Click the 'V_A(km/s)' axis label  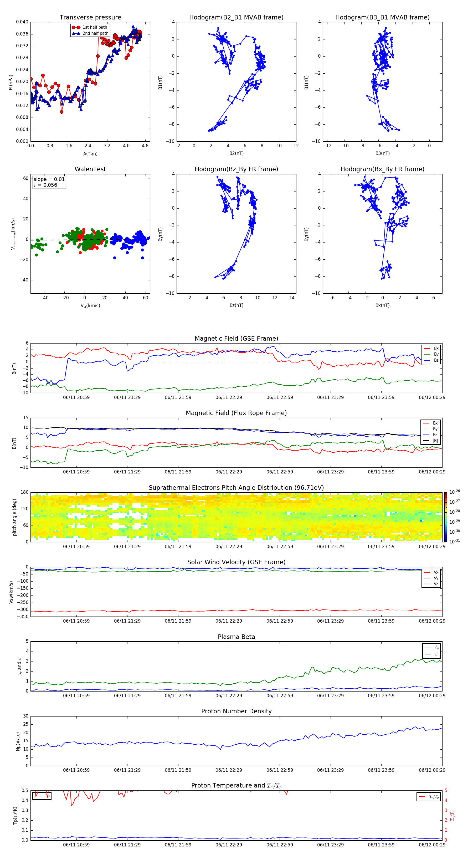tap(90, 306)
